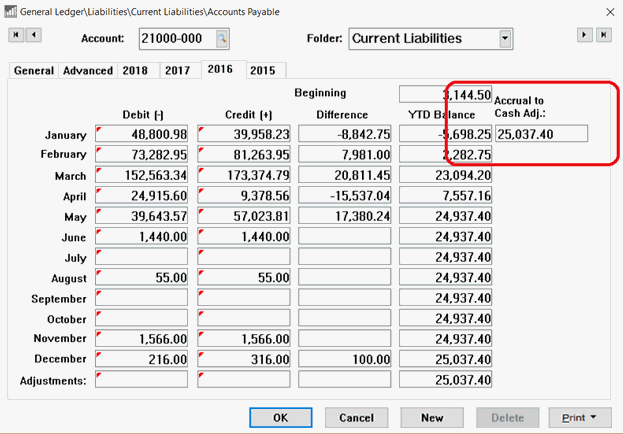Click the Cancel button
Image resolution: width=623 pixels, height=434 pixels.
[x=356, y=418]
